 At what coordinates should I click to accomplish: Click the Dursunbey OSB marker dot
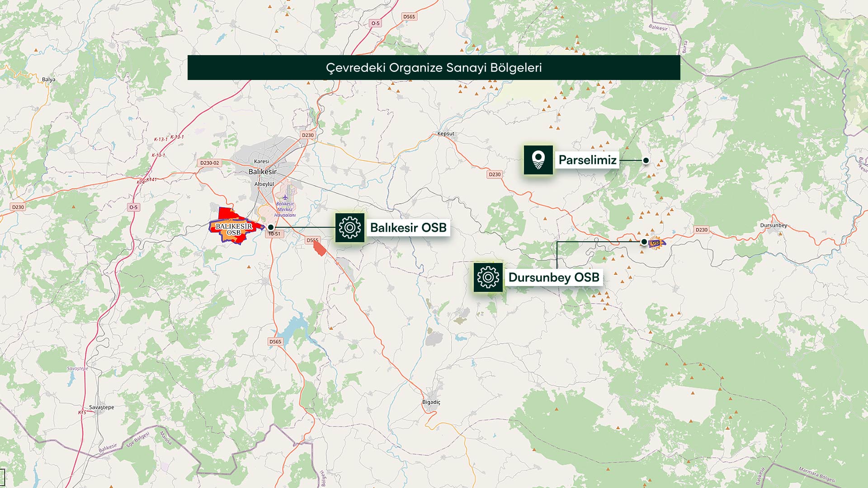(x=644, y=242)
